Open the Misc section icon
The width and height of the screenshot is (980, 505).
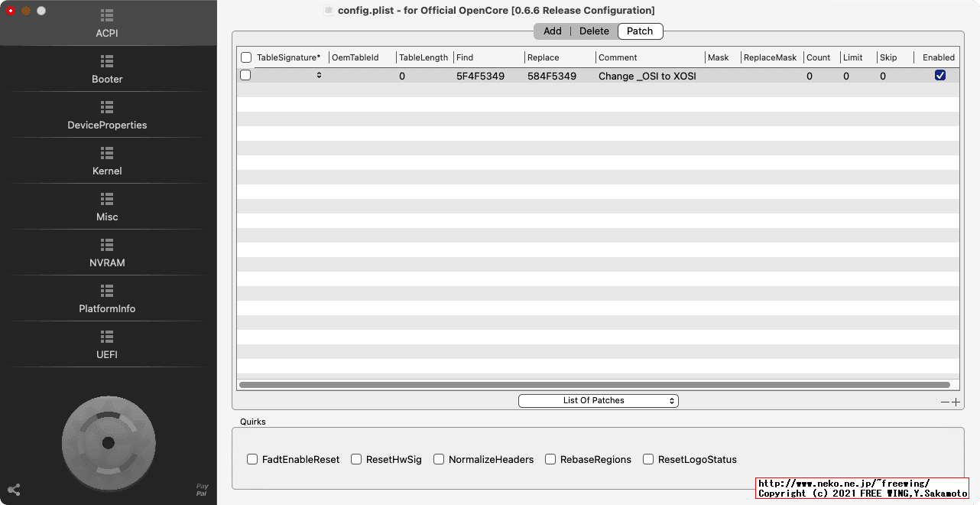tap(107, 207)
